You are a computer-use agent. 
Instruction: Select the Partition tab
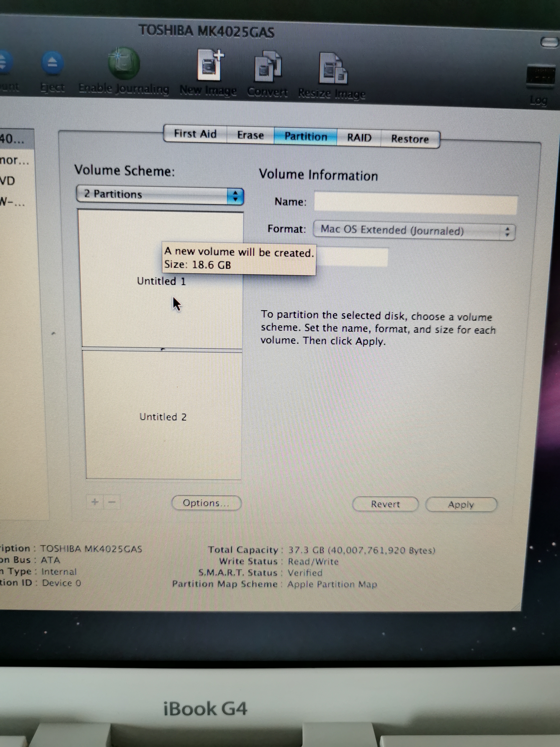306,136
